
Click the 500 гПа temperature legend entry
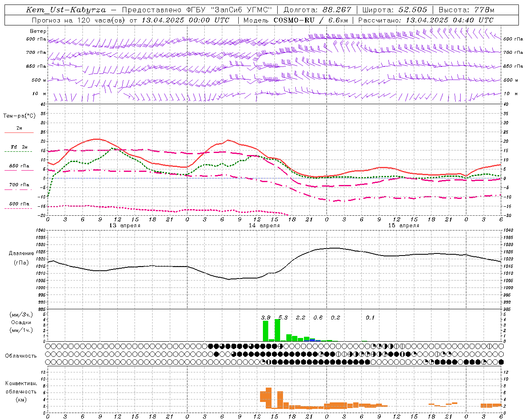tap(19, 204)
